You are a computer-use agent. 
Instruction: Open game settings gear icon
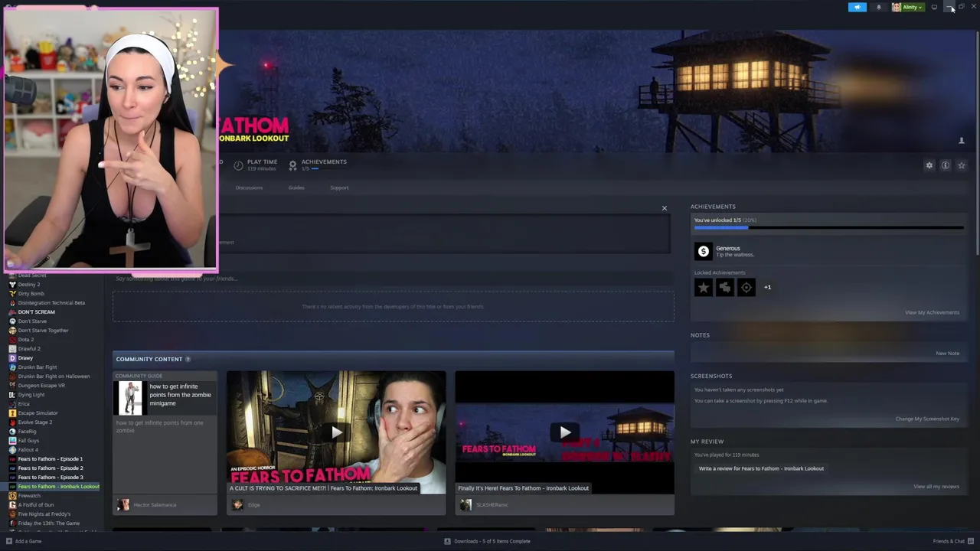pos(929,165)
